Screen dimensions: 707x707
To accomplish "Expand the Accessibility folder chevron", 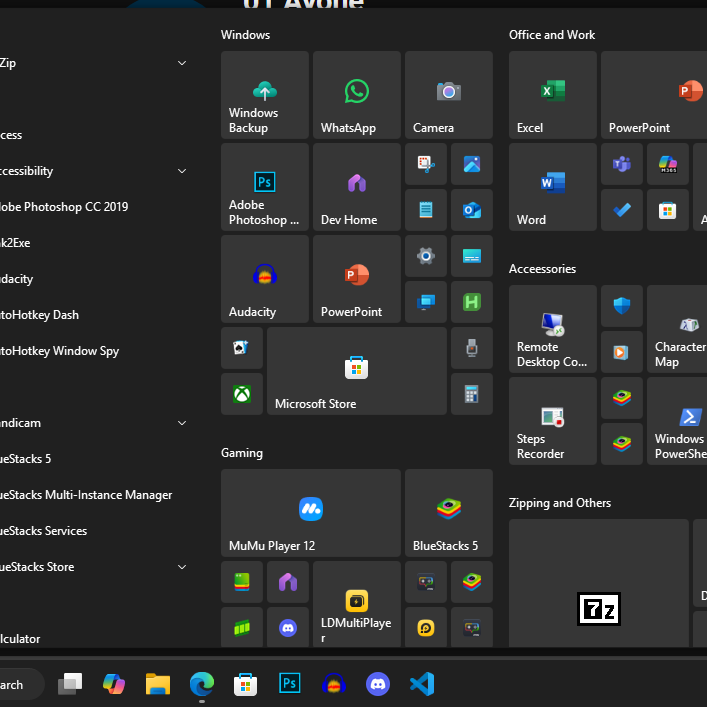I will [182, 171].
